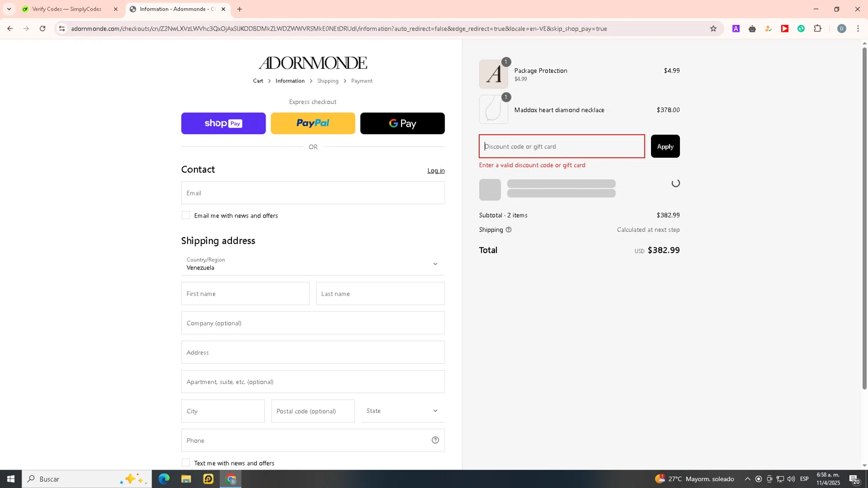The width and height of the screenshot is (868, 488).
Task: Click the page vertical scrollbar
Action: click(865, 218)
